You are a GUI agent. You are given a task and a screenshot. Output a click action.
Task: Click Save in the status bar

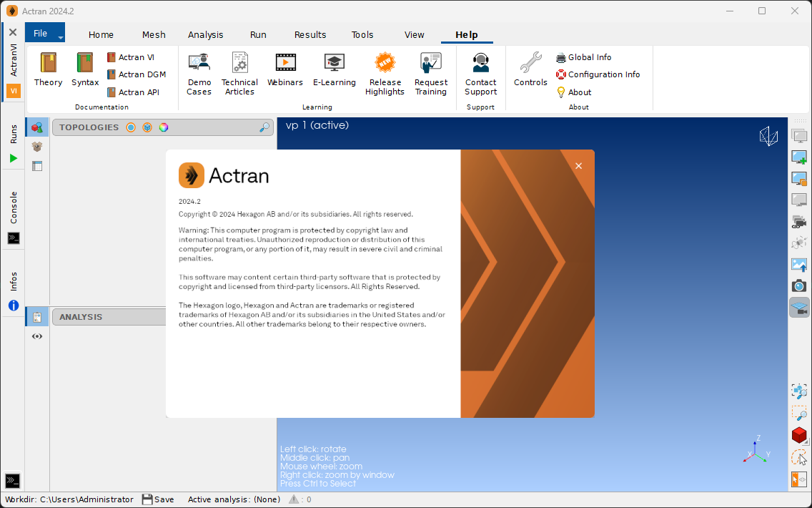click(x=158, y=499)
